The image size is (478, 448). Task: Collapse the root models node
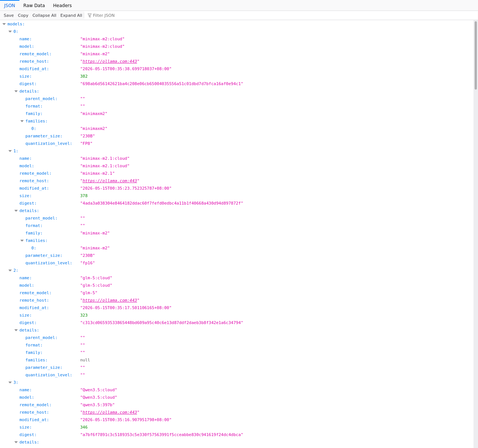point(4,24)
